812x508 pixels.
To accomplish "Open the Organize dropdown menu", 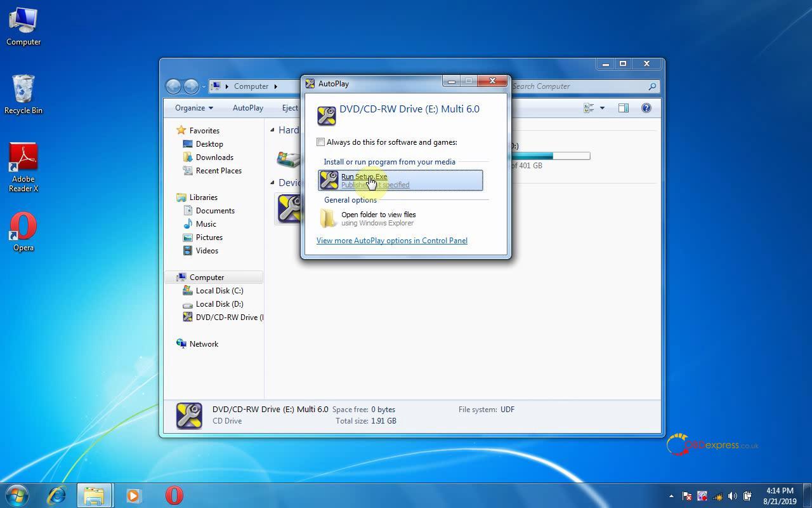I will 193,108.
